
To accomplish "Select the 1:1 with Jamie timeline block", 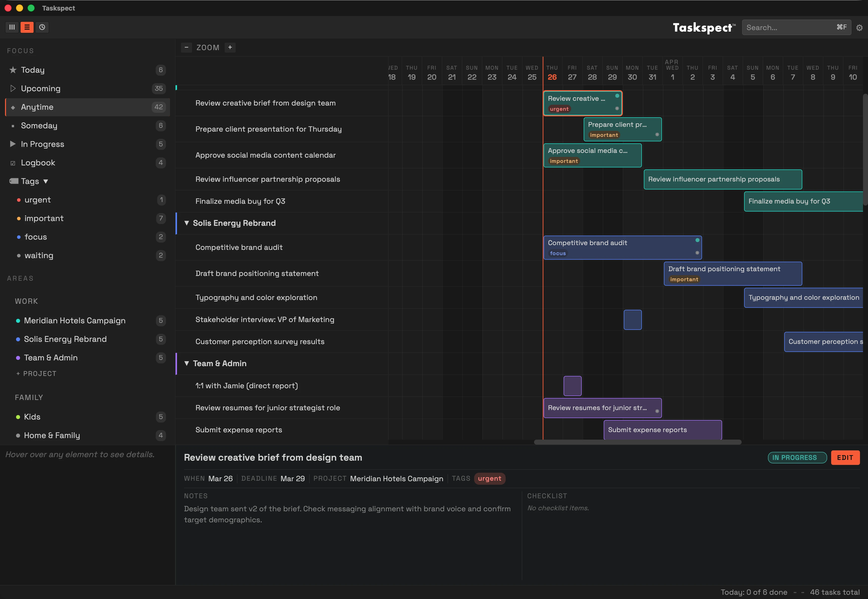I will [572, 386].
